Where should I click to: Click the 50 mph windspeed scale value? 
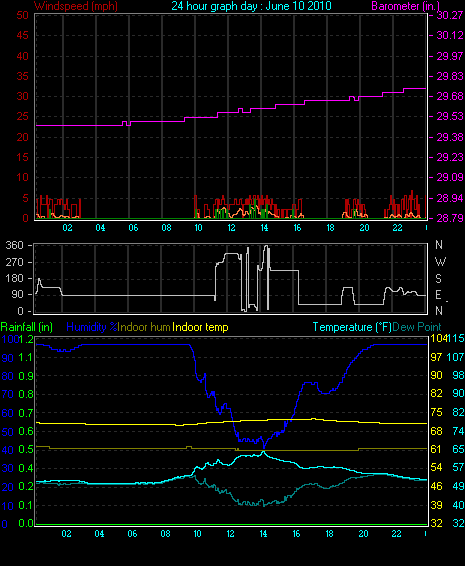(23, 15)
